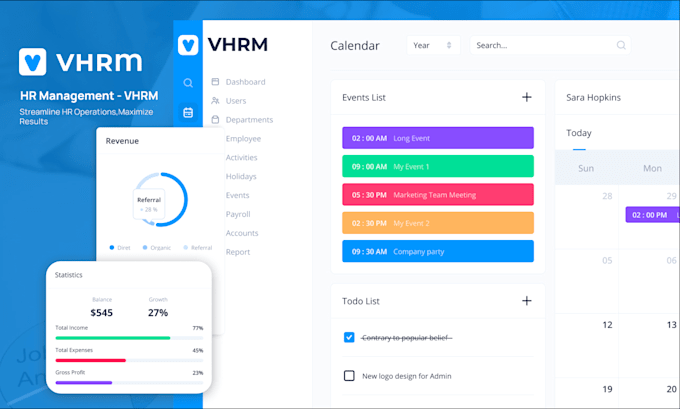Click the Diret legend dot
This screenshot has height=409, width=680.
pos(112,248)
